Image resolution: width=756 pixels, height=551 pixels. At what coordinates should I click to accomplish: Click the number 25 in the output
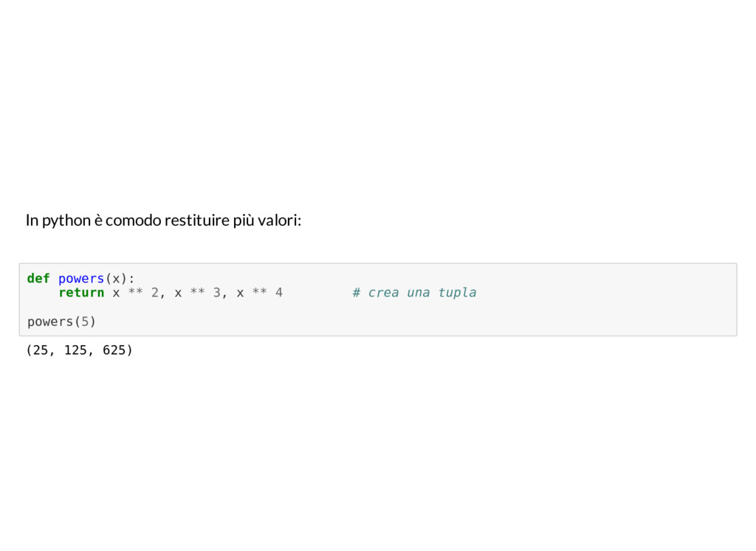point(41,350)
